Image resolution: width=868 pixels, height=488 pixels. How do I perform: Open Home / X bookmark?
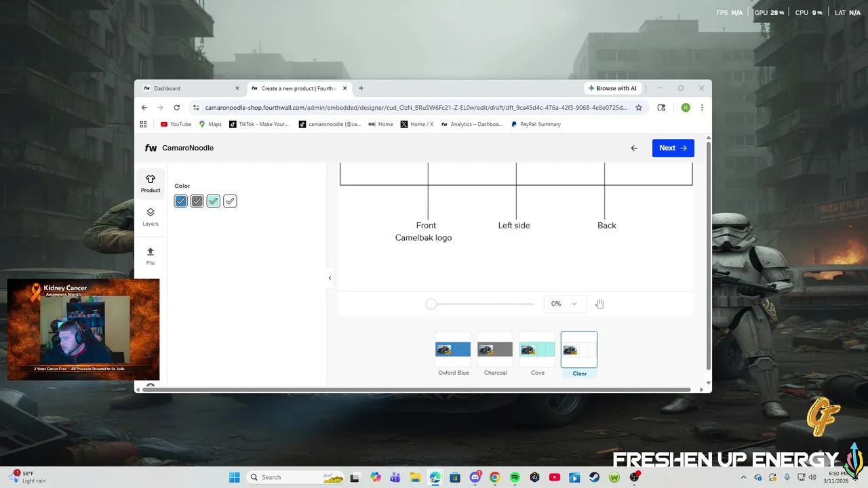[x=417, y=124]
